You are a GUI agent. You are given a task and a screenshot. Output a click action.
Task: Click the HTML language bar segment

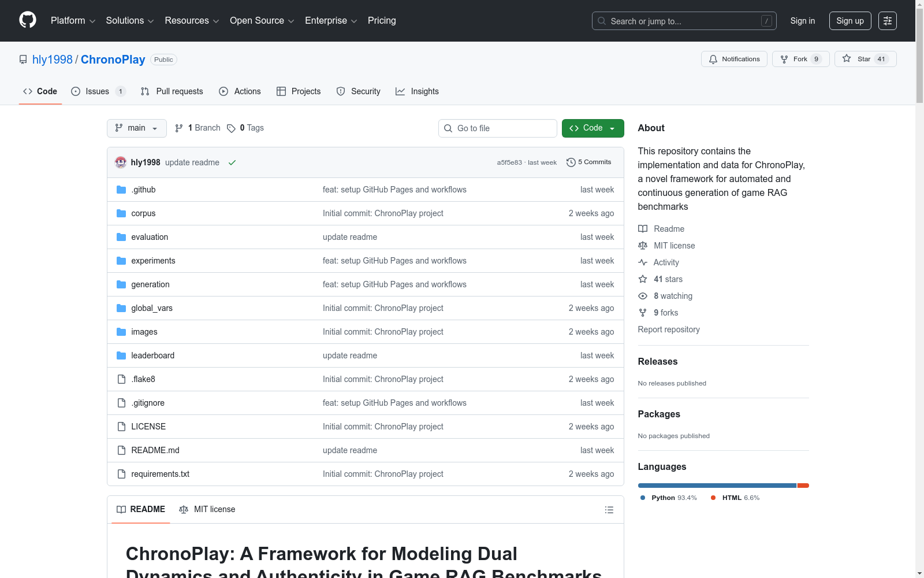pyautogui.click(x=803, y=486)
